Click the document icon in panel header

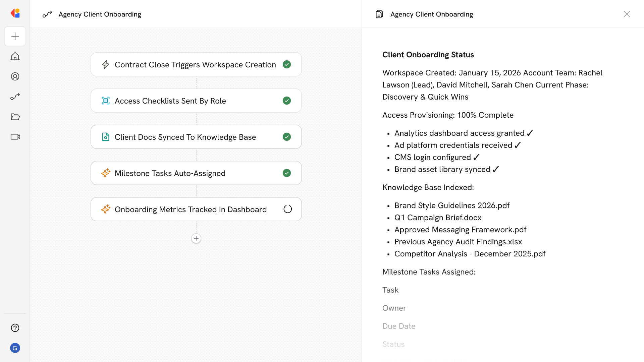coord(379,14)
